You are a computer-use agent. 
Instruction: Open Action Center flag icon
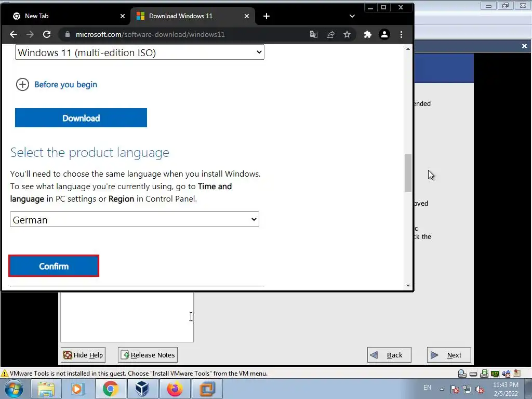coord(455,389)
